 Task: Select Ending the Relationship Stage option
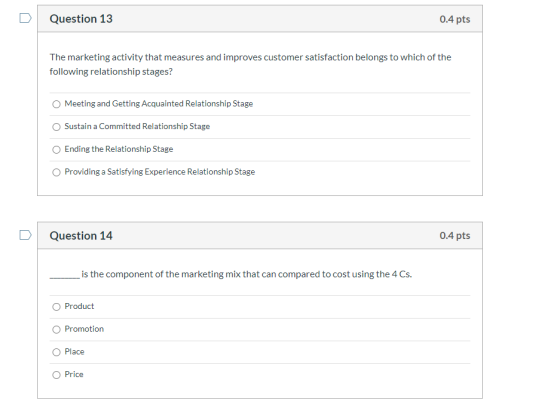point(56,150)
